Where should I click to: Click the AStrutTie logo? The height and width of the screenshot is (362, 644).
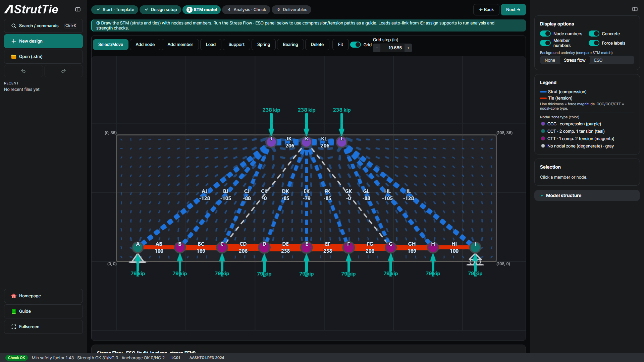coord(32,9)
